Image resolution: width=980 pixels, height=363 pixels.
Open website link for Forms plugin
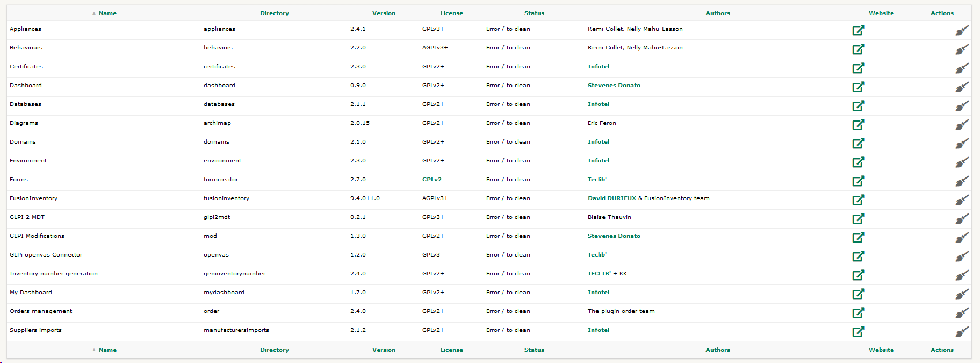click(x=859, y=181)
